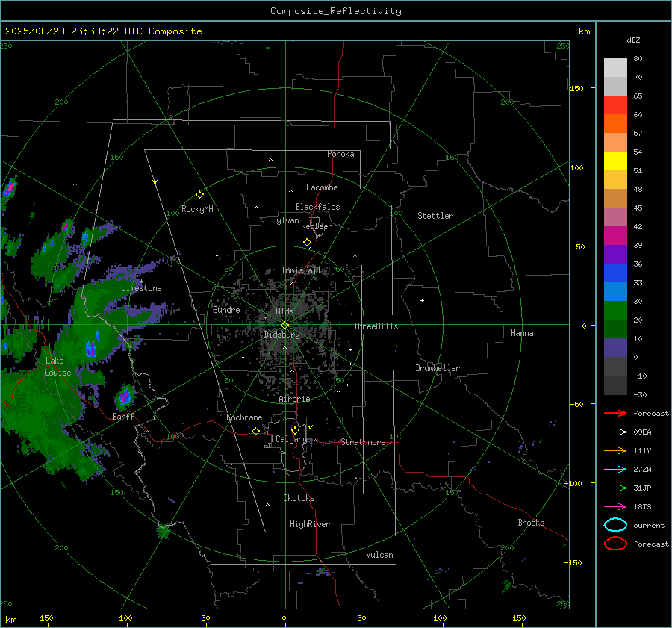Click the Okotoks map label
Screen dimensions: 672x628
point(299,498)
